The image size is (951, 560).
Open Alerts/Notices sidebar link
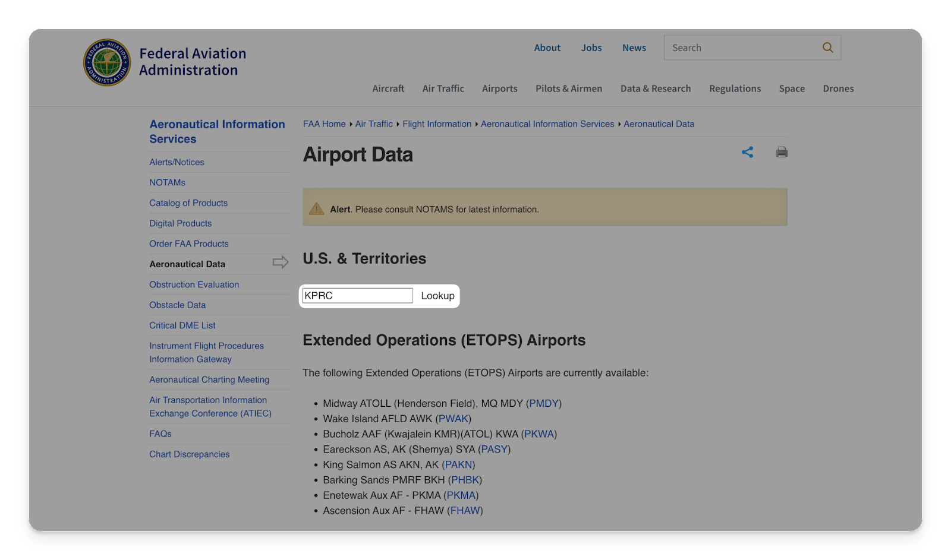click(x=177, y=162)
